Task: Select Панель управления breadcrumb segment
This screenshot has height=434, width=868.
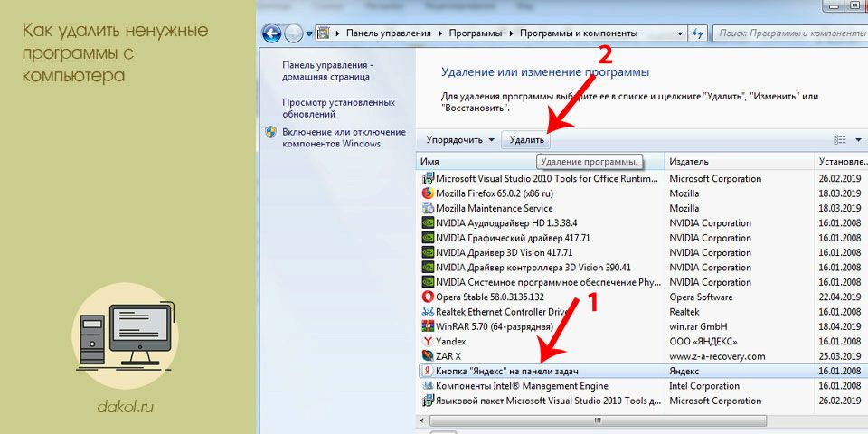Action: click(x=389, y=33)
